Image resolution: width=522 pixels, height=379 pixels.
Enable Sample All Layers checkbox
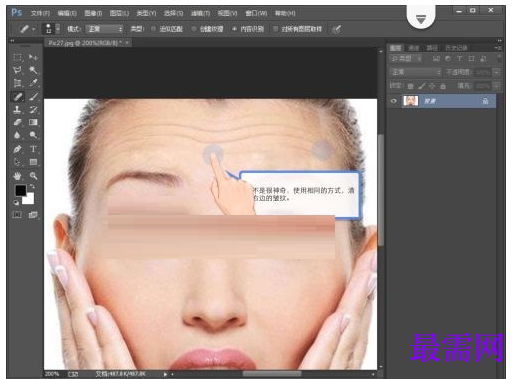pyautogui.click(x=275, y=29)
